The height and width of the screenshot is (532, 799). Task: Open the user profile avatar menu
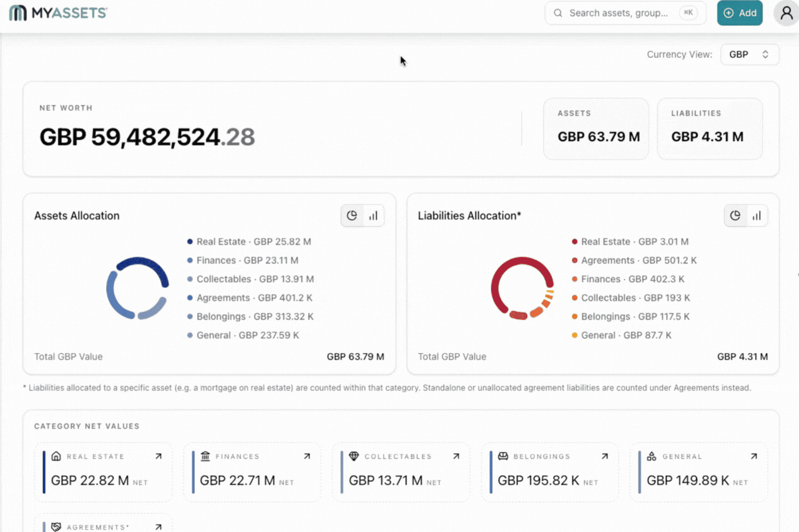click(786, 13)
